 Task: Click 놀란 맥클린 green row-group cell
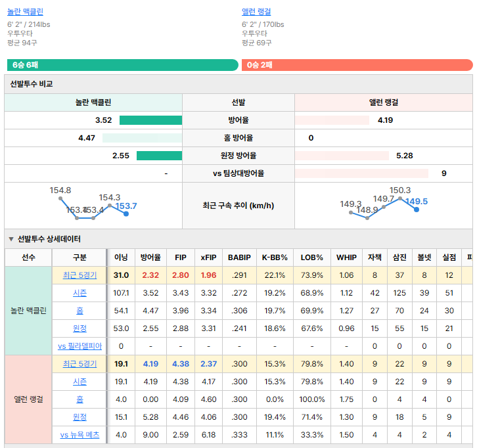(x=28, y=311)
